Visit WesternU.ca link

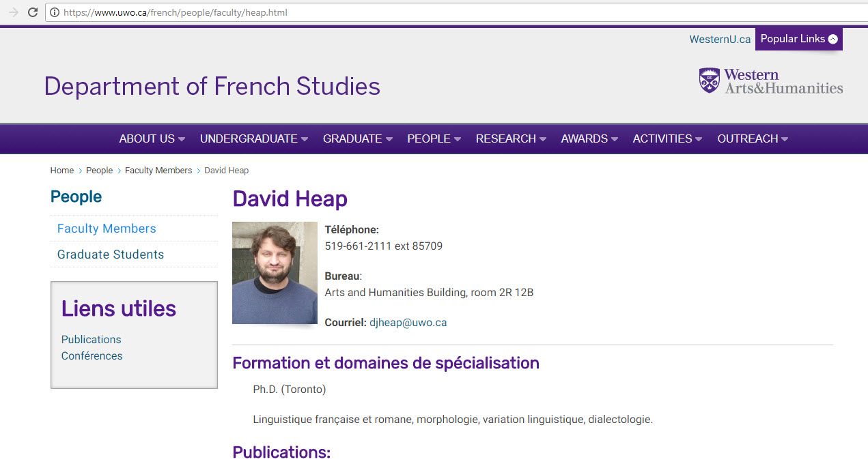[719, 39]
